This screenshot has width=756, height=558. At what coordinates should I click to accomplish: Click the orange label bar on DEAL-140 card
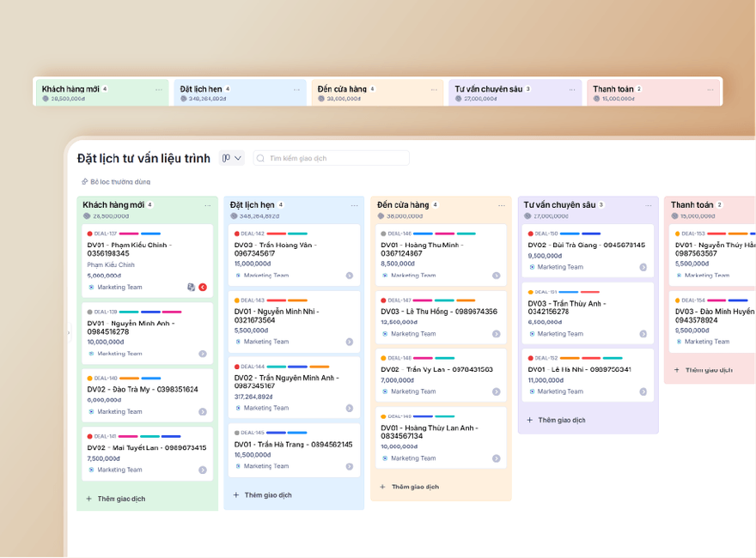(x=129, y=379)
